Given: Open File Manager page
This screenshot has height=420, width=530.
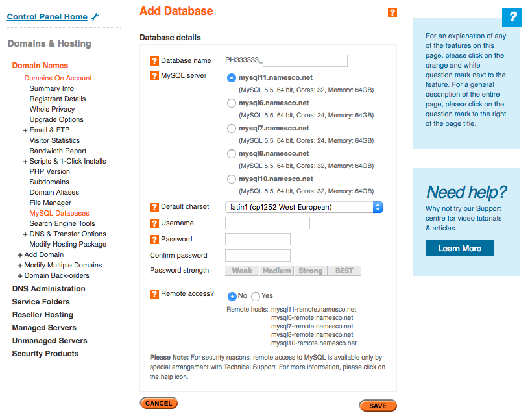Looking at the screenshot, I should tap(51, 203).
